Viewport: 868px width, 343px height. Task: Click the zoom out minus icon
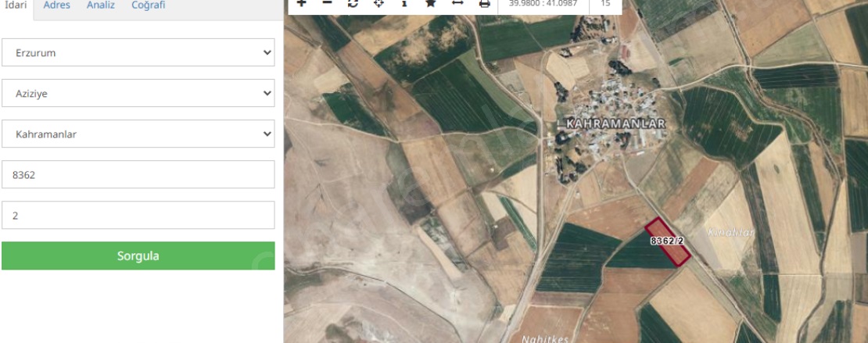(327, 4)
